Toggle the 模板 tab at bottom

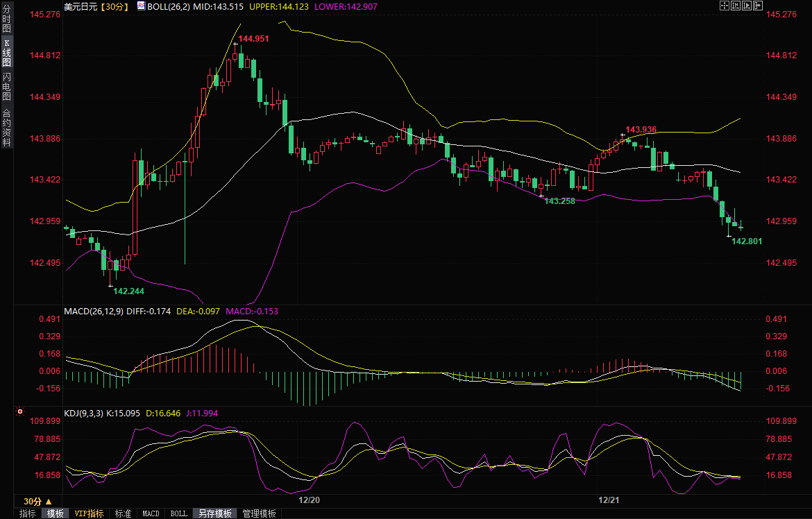click(x=56, y=513)
